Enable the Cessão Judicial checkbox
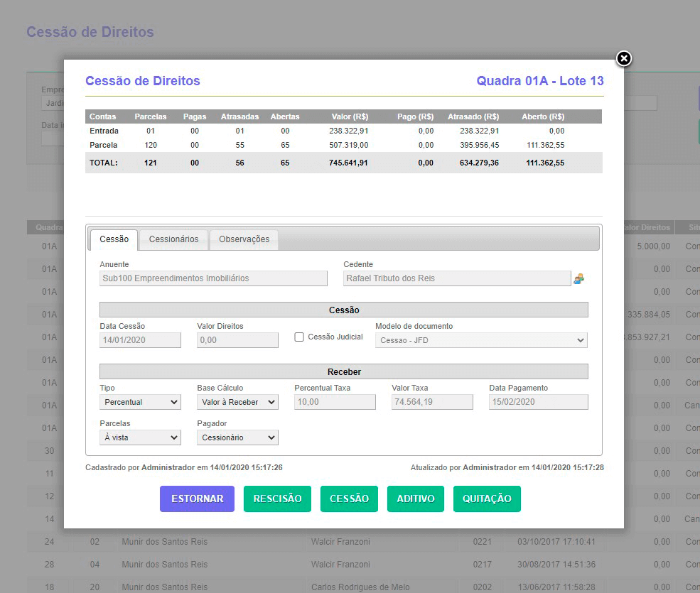This screenshot has height=593, width=700. click(x=299, y=337)
